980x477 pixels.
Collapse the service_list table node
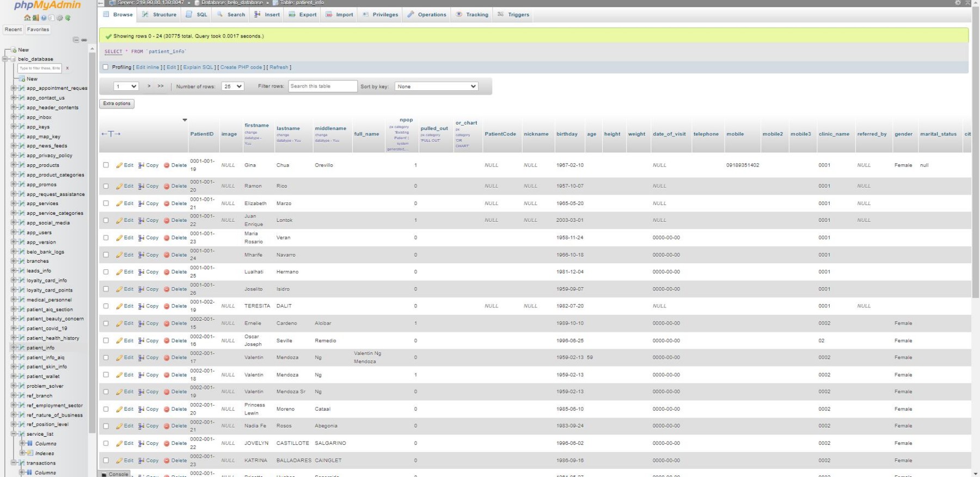[x=14, y=434]
